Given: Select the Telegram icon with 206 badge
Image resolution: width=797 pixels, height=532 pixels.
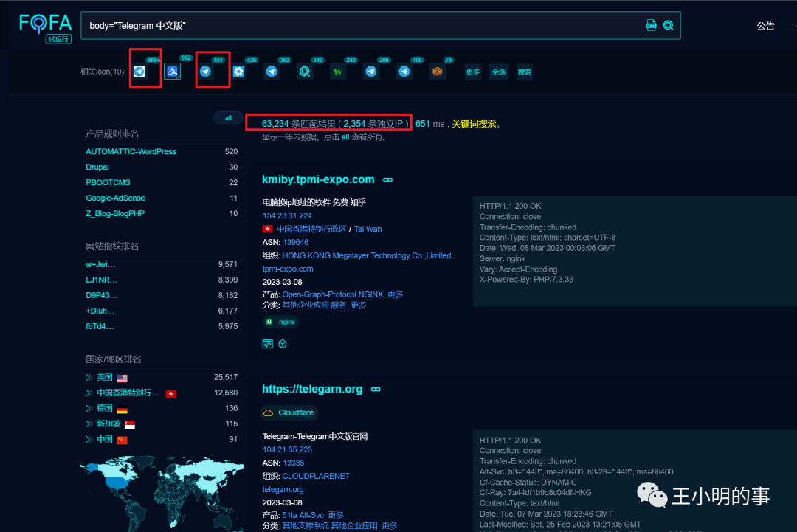Looking at the screenshot, I should pyautogui.click(x=371, y=71).
